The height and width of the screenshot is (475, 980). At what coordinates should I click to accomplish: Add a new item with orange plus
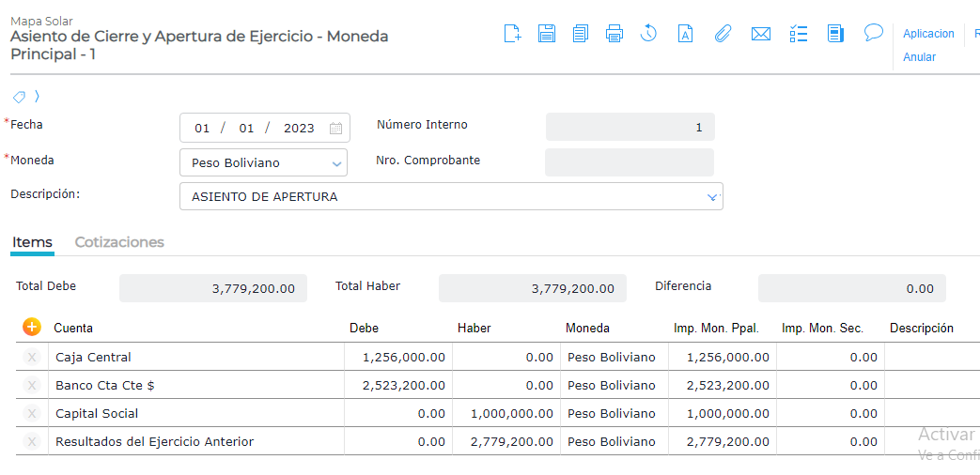coord(32,327)
